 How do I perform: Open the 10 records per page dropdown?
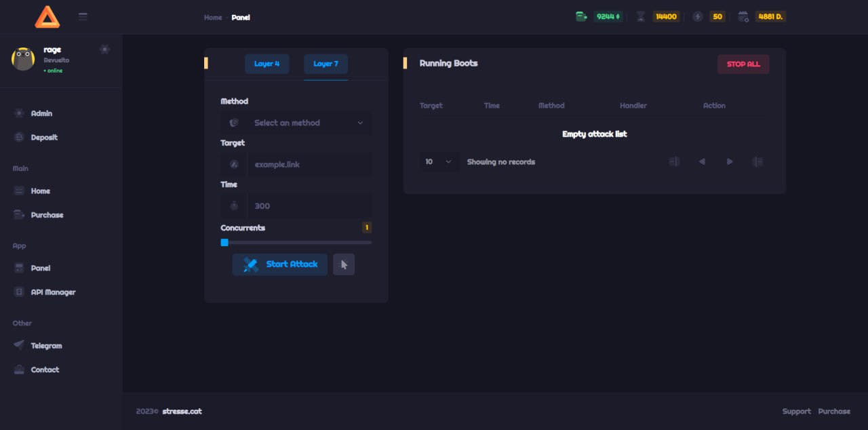(438, 162)
